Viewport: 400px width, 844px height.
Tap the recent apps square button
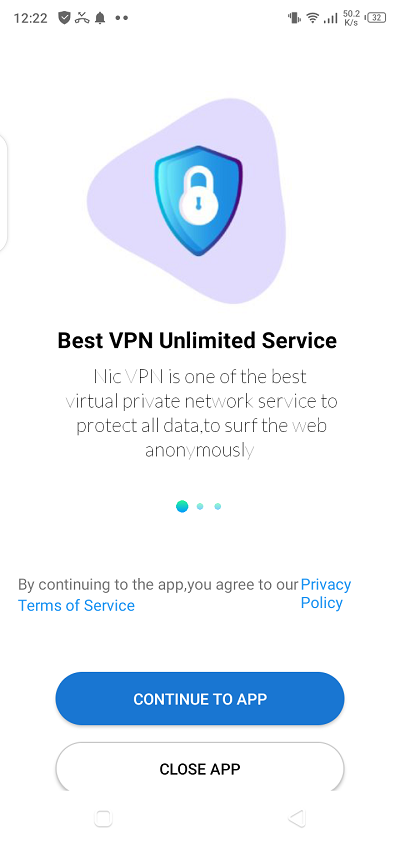pyautogui.click(x=103, y=818)
